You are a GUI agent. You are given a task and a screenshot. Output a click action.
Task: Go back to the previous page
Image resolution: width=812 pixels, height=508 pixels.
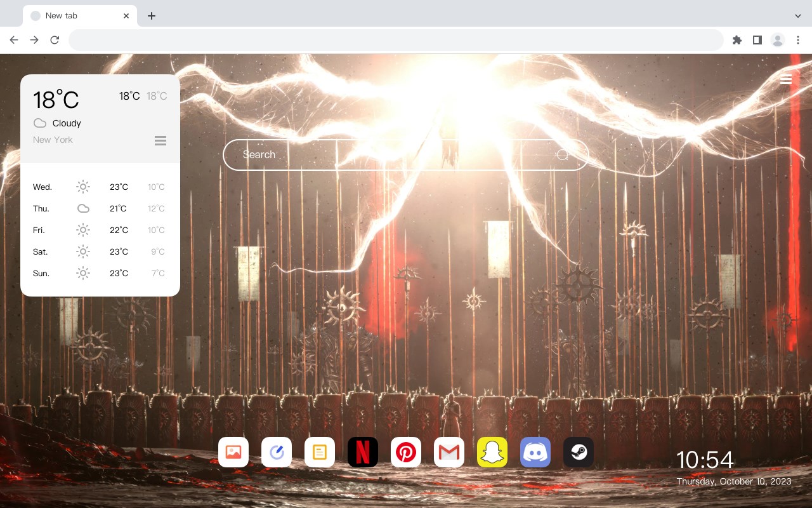click(14, 40)
